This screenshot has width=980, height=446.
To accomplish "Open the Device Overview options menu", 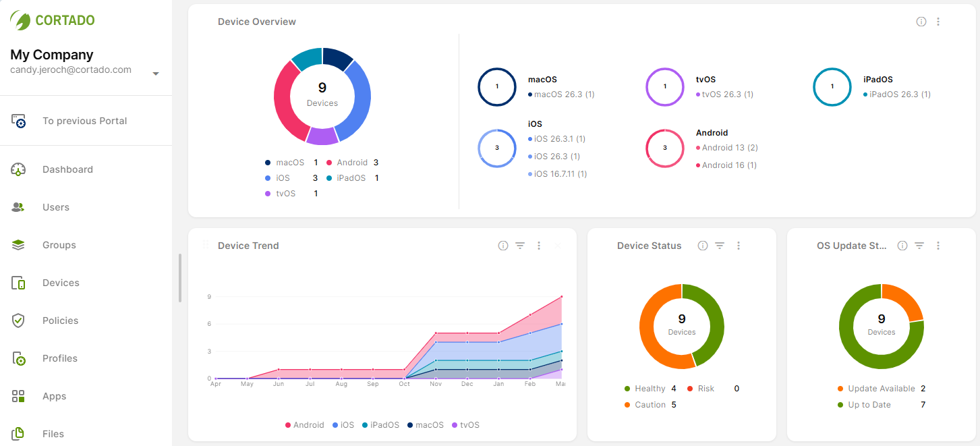I will [x=938, y=21].
